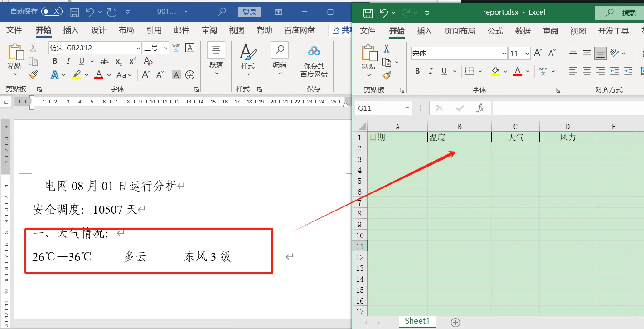Open the Excel Name Box dropdown arrow
This screenshot has height=329, width=644.
tap(407, 108)
